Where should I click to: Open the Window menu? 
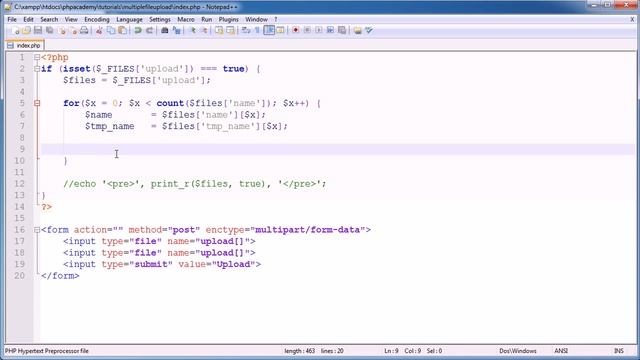point(256,19)
